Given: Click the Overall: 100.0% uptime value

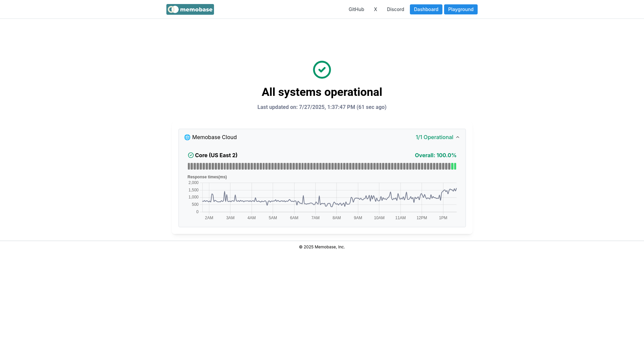Looking at the screenshot, I should point(435,155).
